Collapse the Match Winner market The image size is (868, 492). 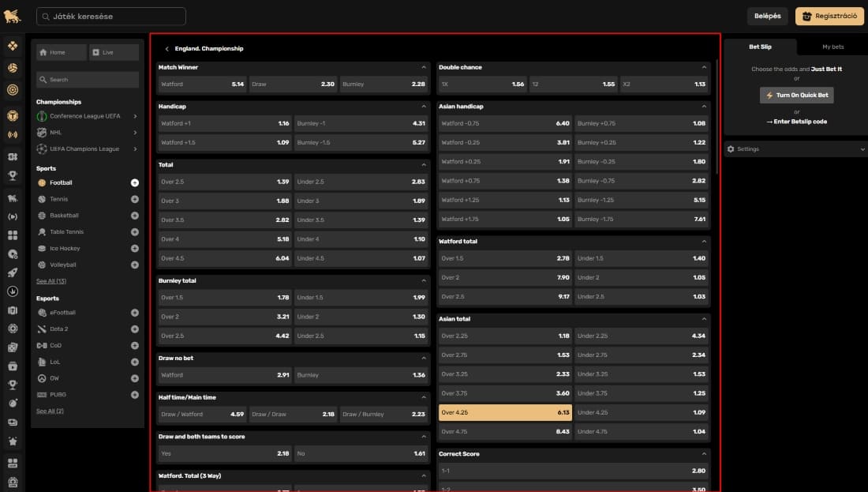pyautogui.click(x=424, y=67)
